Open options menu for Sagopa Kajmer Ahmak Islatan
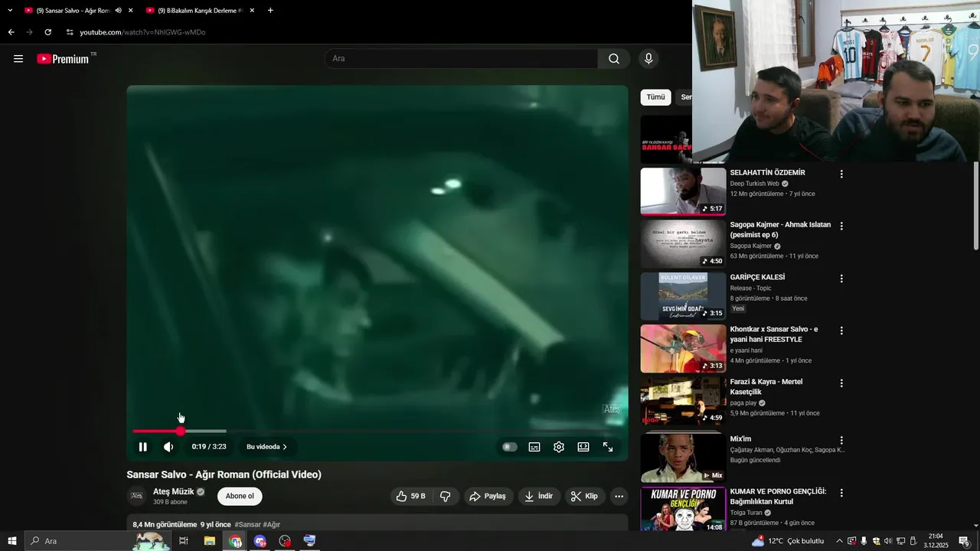 (x=841, y=226)
